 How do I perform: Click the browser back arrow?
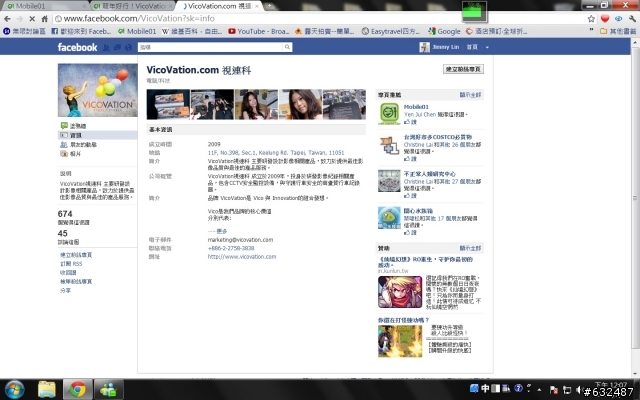7,19
